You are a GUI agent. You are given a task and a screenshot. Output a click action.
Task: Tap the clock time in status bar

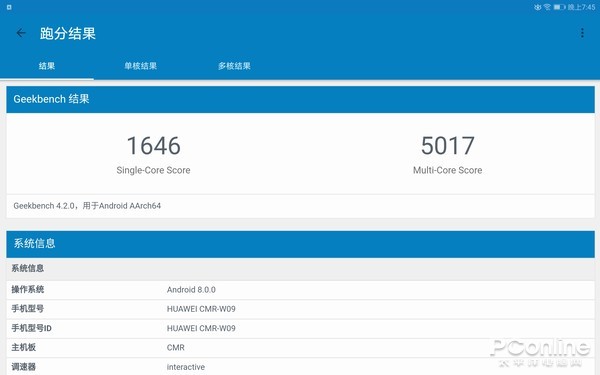coord(581,7)
